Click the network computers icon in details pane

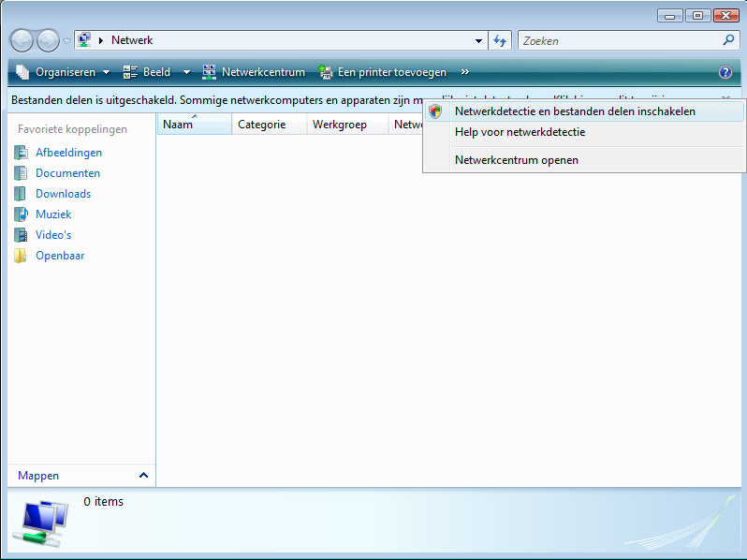tap(42, 523)
